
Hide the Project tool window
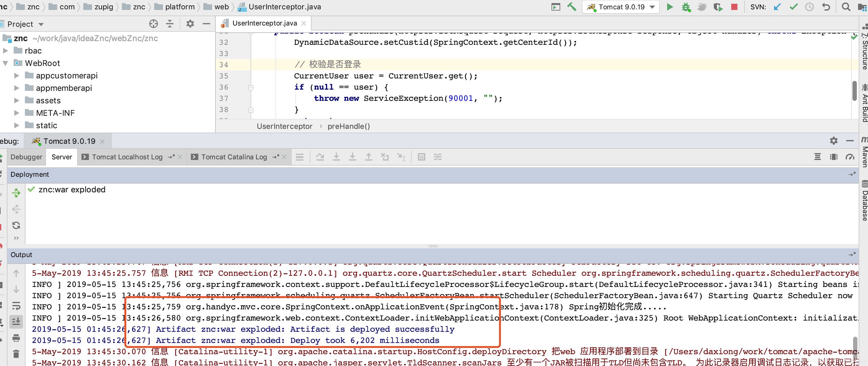tap(206, 24)
